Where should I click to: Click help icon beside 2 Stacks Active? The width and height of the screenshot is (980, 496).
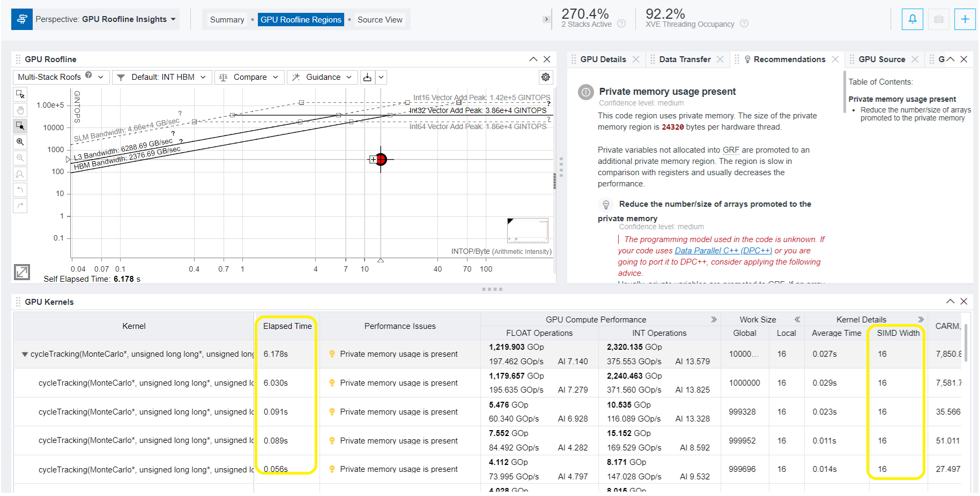pyautogui.click(x=621, y=24)
